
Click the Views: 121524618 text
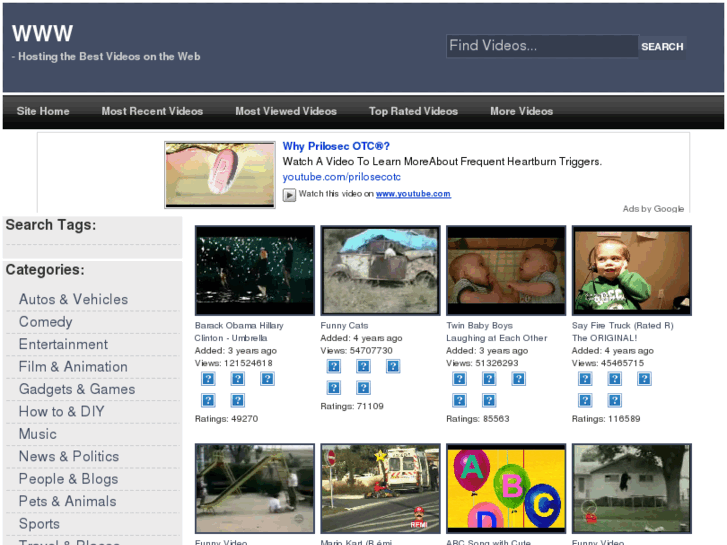pos(234,363)
